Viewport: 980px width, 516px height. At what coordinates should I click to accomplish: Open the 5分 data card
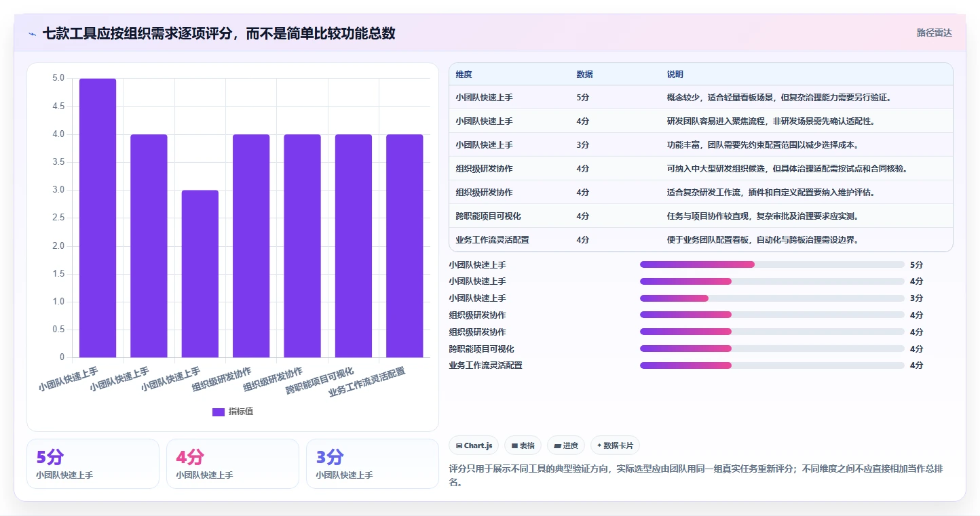pos(93,464)
